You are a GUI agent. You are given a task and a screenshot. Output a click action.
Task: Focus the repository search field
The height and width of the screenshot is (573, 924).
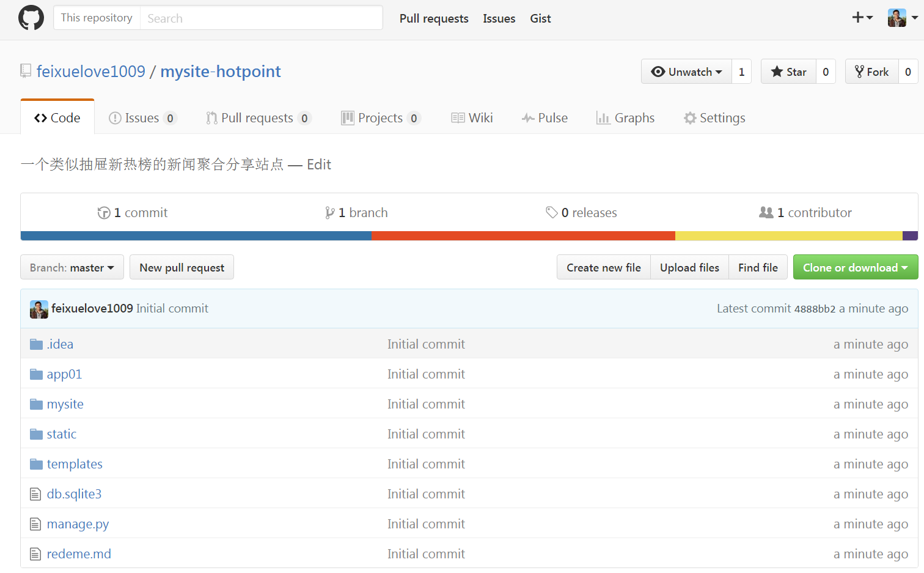click(x=261, y=18)
